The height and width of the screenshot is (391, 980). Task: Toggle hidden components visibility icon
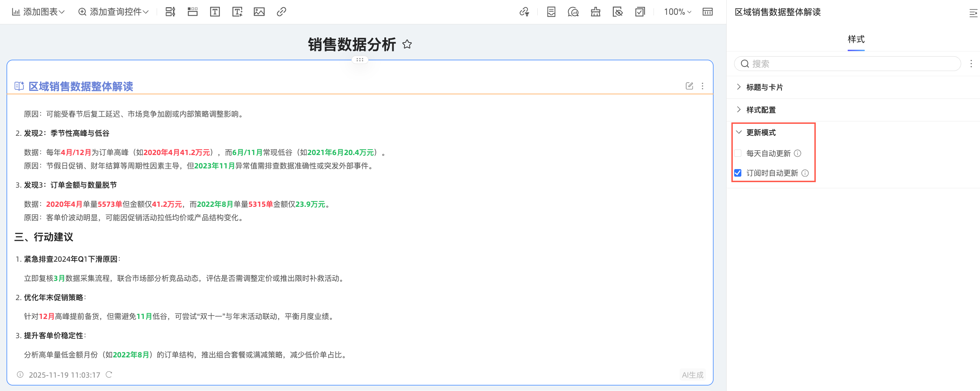click(x=618, y=12)
